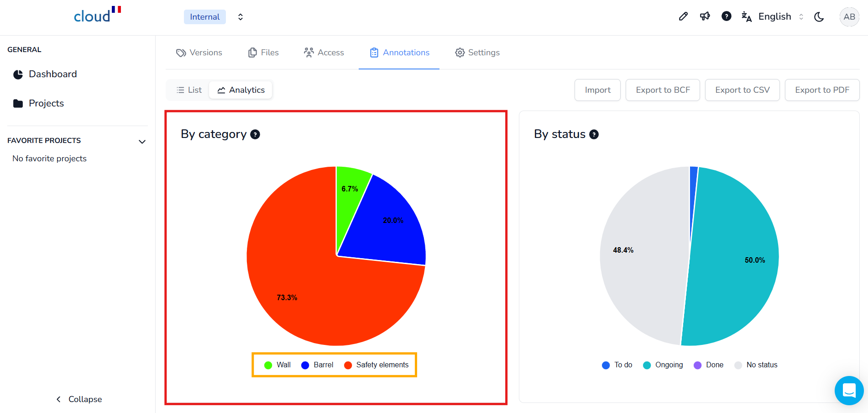
Task: Click the help question mark in header
Action: (x=726, y=16)
